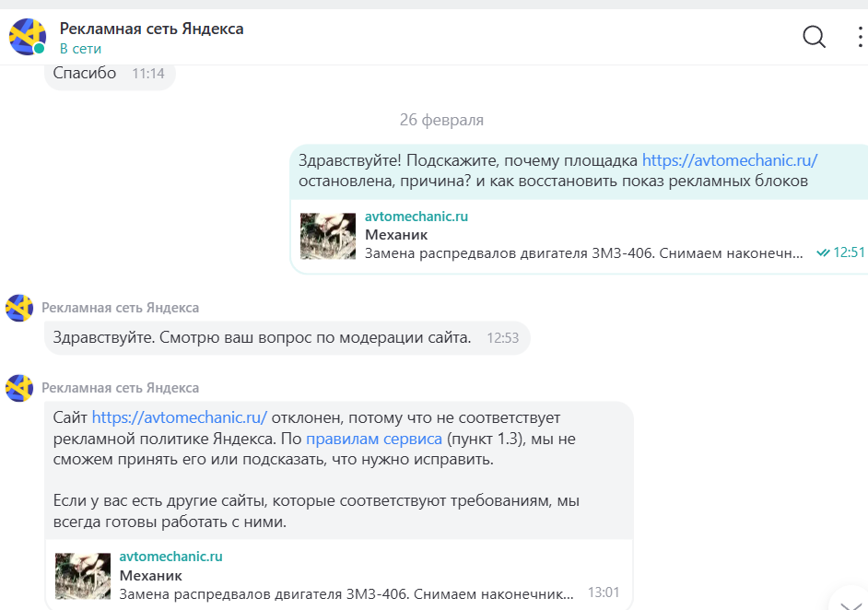Click the 26 февраля date separator
The height and width of the screenshot is (610, 868).
click(x=441, y=120)
